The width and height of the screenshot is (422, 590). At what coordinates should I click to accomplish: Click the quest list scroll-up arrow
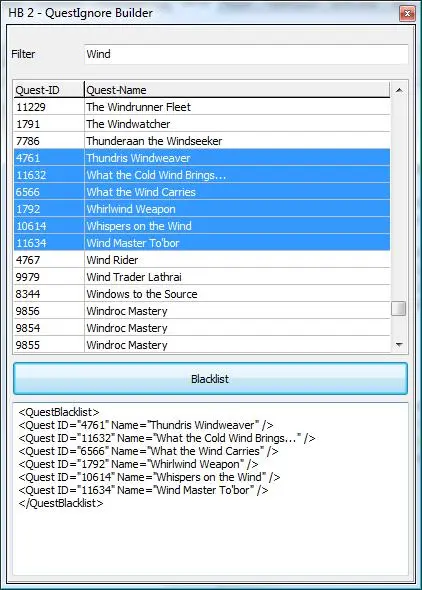pos(399,90)
